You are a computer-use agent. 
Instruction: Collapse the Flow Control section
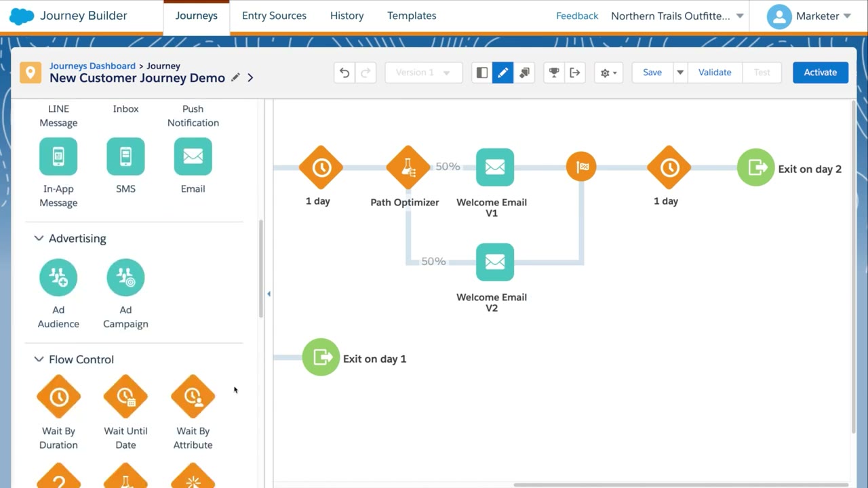(39, 359)
